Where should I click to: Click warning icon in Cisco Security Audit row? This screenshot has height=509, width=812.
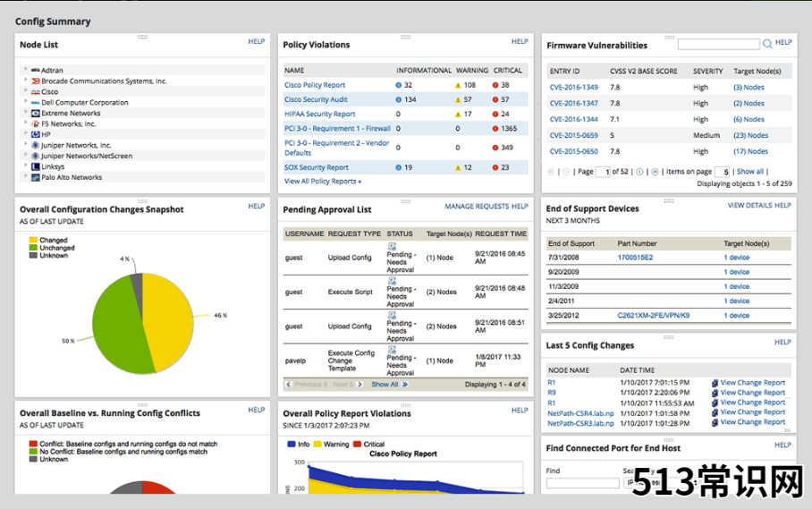tap(458, 99)
